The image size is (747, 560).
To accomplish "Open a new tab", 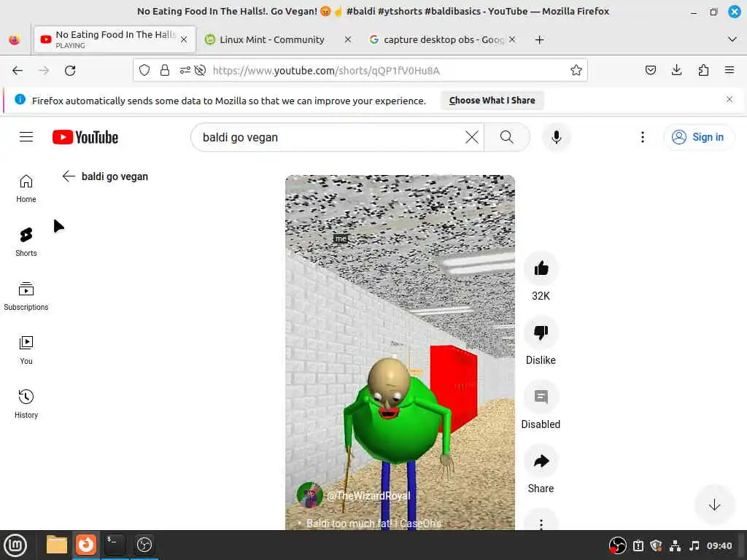I will click(539, 40).
